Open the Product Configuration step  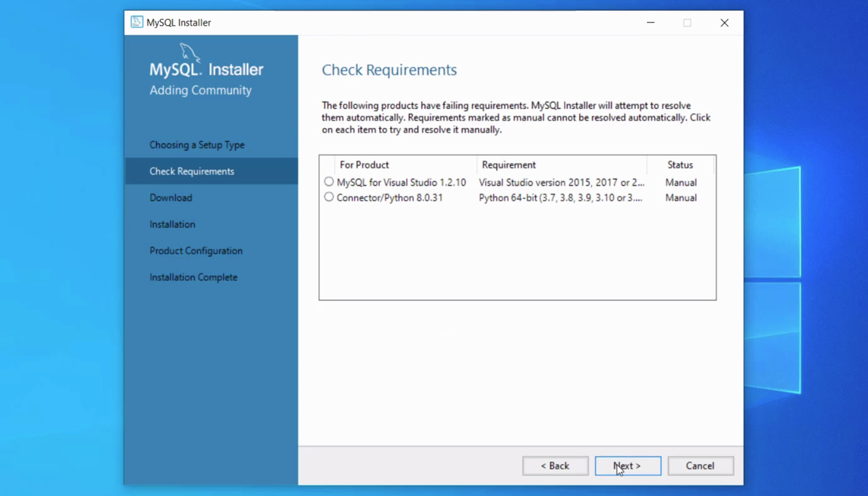point(196,251)
